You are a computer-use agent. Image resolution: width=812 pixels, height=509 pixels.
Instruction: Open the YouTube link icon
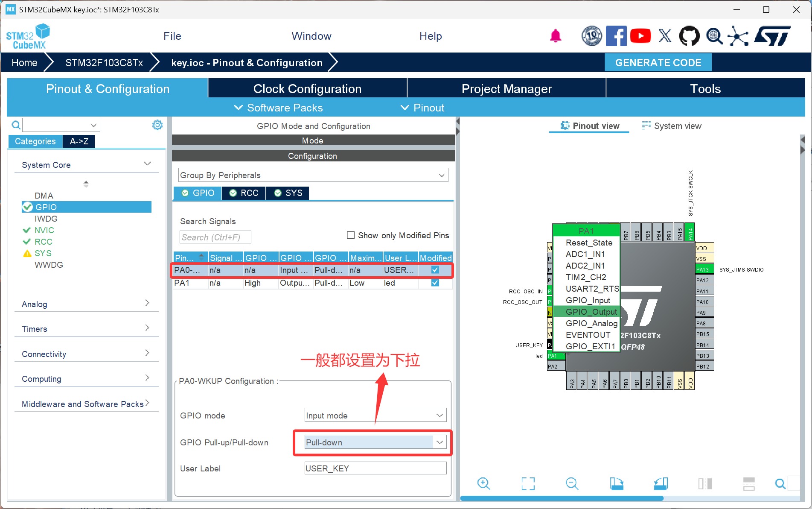pyautogui.click(x=640, y=36)
